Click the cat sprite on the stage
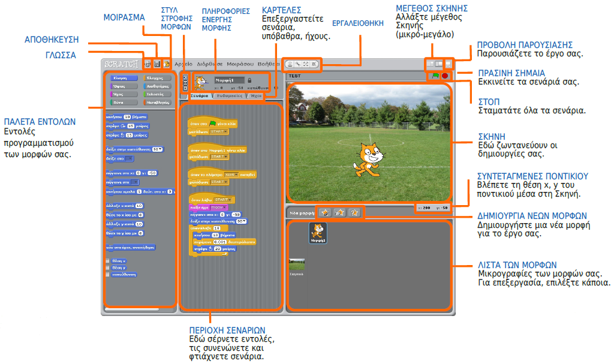The height and width of the screenshot is (364, 614). pyautogui.click(x=369, y=160)
